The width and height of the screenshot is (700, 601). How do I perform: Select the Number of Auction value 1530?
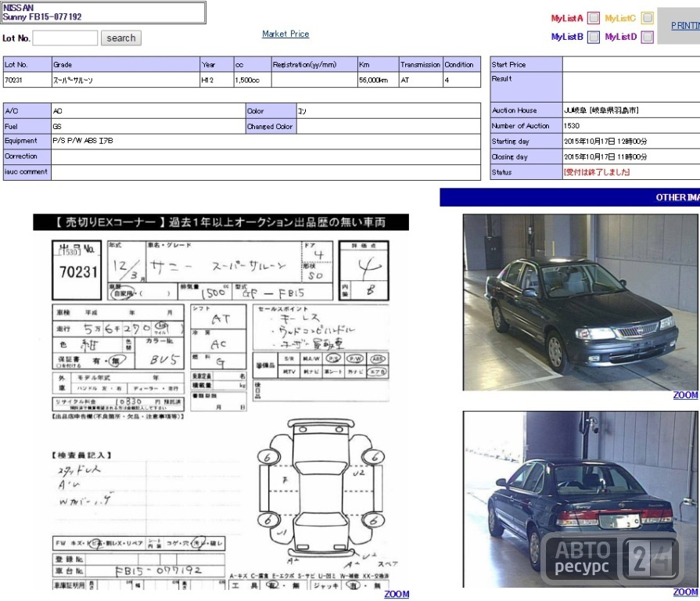(x=572, y=126)
